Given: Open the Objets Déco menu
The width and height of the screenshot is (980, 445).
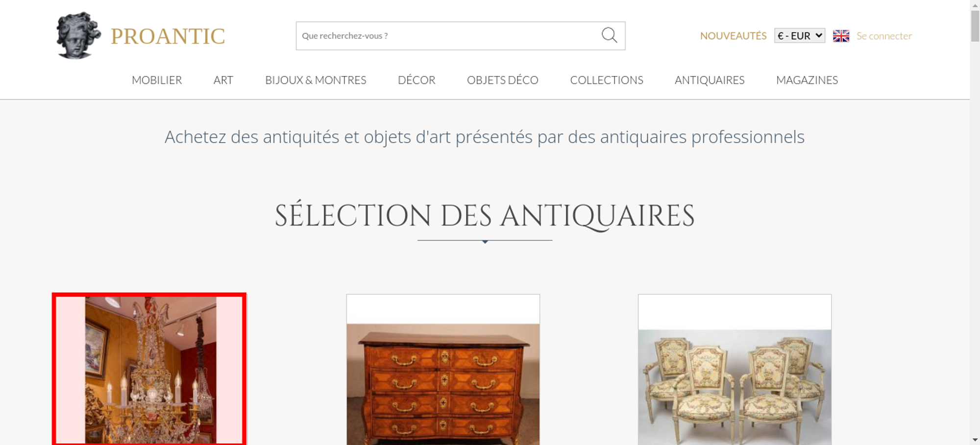Looking at the screenshot, I should click(x=503, y=80).
